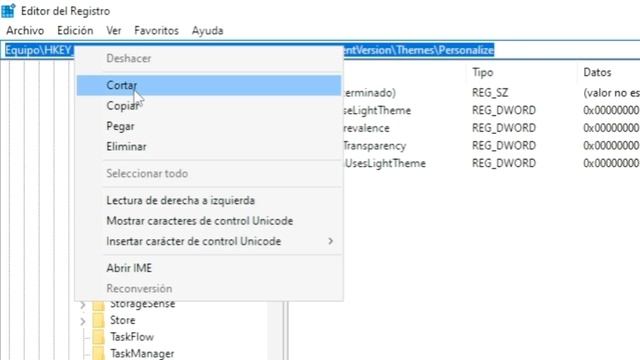This screenshot has height=360, width=640.
Task: Choose Cortar from the context menu
Action: (209, 85)
